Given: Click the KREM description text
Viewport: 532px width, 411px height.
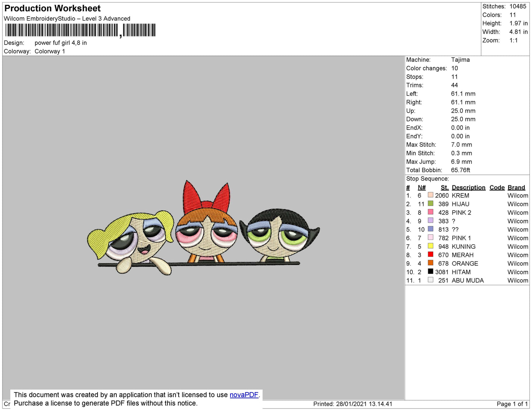Looking at the screenshot, I should pos(461,196).
